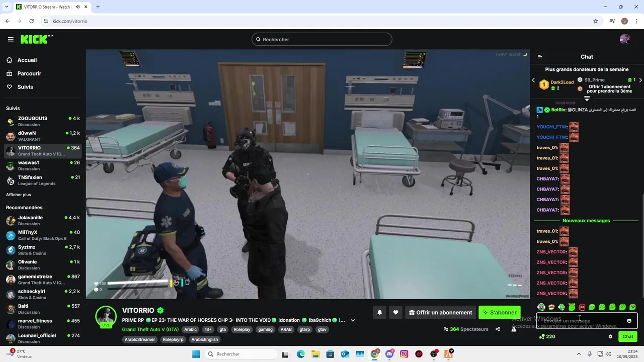The width and height of the screenshot is (644, 362).
Task: Send message with green Chat button
Action: coord(628,337)
